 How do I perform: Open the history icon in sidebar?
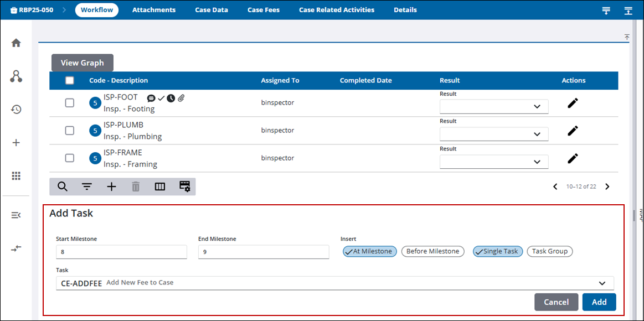click(16, 110)
